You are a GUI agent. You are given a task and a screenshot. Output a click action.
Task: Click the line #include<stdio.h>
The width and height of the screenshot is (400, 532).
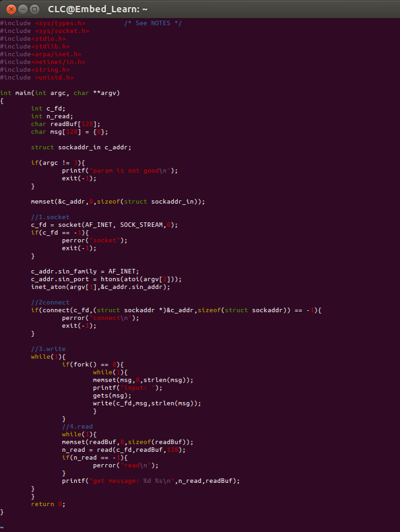click(x=33, y=39)
